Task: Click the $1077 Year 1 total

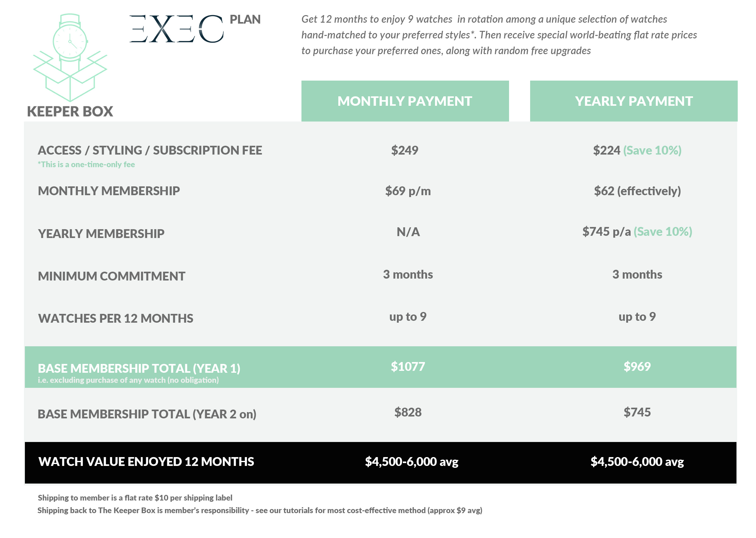Action: tap(408, 366)
